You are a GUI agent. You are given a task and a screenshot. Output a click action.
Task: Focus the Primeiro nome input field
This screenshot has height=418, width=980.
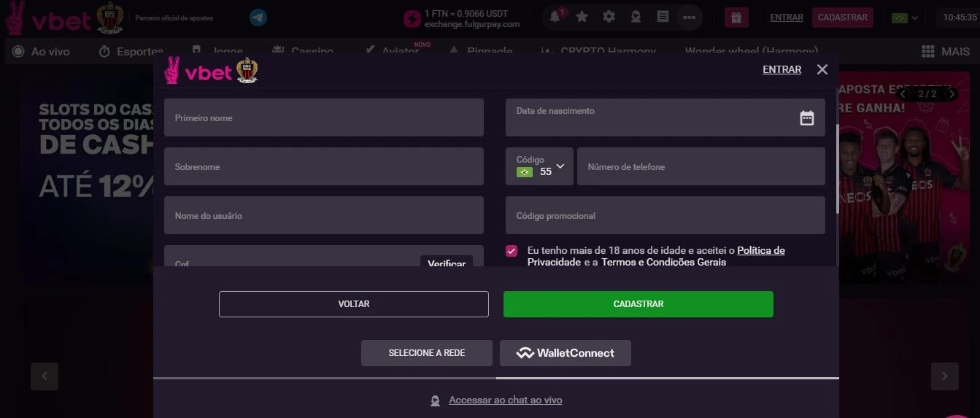[x=324, y=117]
